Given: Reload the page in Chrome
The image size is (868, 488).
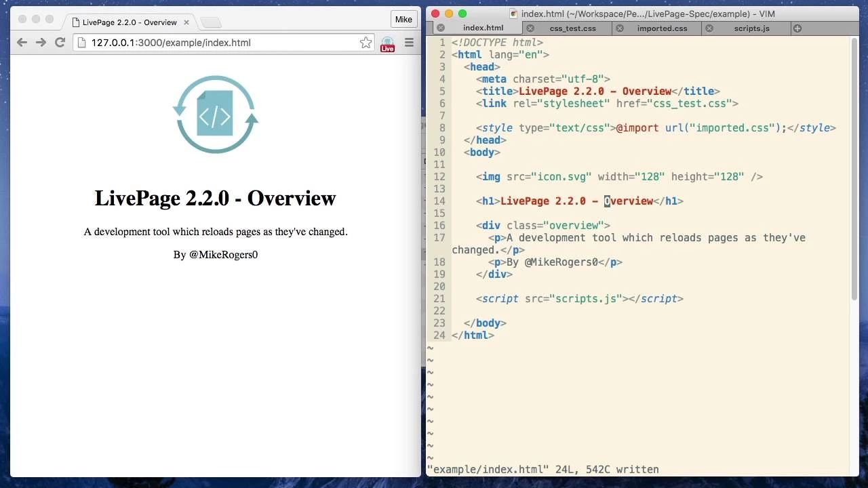Looking at the screenshot, I should coord(60,42).
